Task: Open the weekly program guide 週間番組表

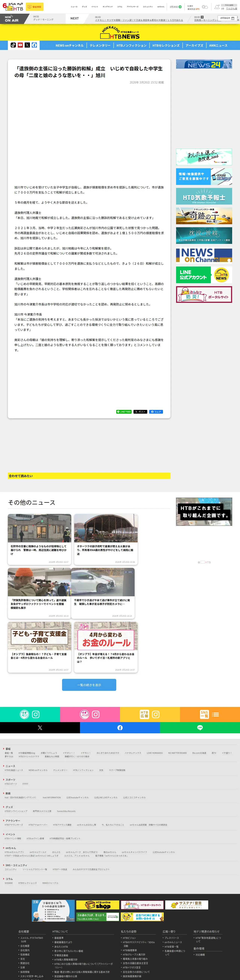Action: point(227,18)
